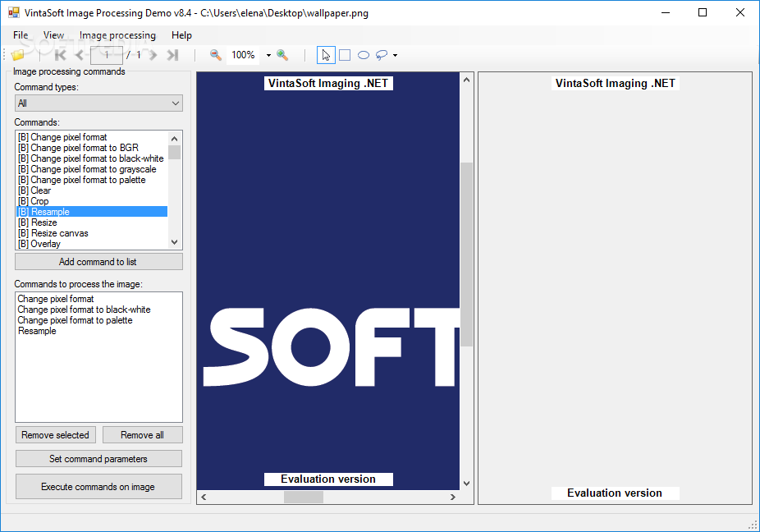Select '[B] Crop' command
760x532 pixels.
point(92,201)
